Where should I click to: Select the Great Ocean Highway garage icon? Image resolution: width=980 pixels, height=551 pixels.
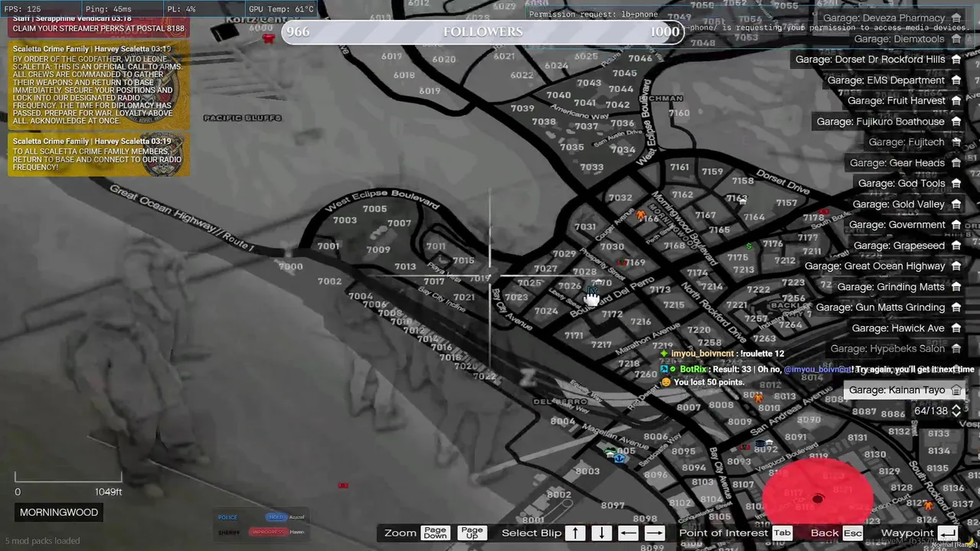pyautogui.click(x=956, y=266)
